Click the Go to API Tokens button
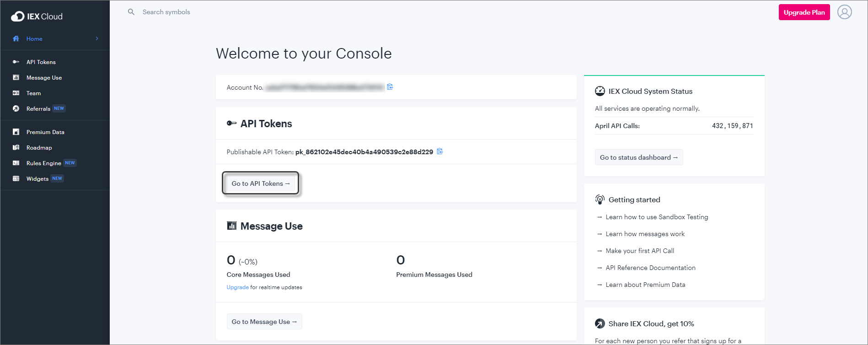Screen dimensions: 868x345 pos(261,183)
